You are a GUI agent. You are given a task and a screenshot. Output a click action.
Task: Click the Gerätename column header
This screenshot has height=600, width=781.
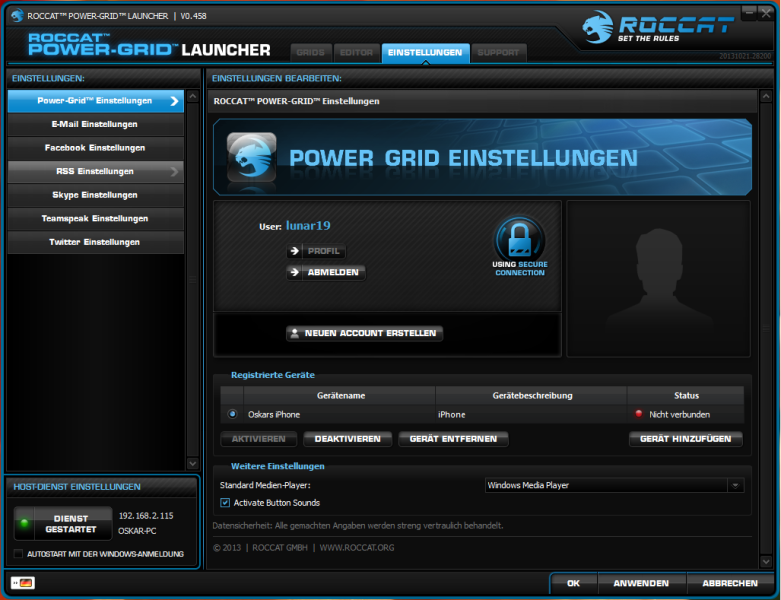[x=341, y=395]
